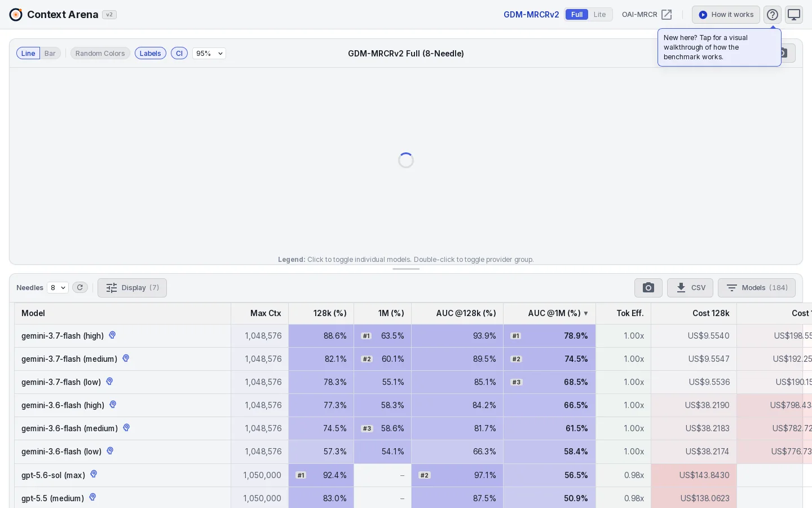Toggle chart Labels

pos(151,54)
